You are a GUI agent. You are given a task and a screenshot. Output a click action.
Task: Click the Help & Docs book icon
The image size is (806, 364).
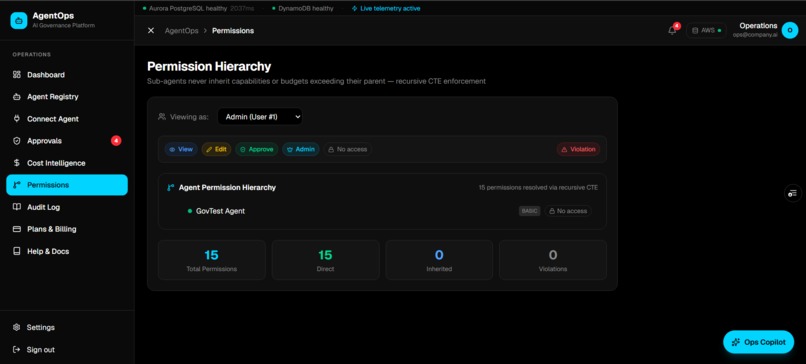tap(16, 251)
